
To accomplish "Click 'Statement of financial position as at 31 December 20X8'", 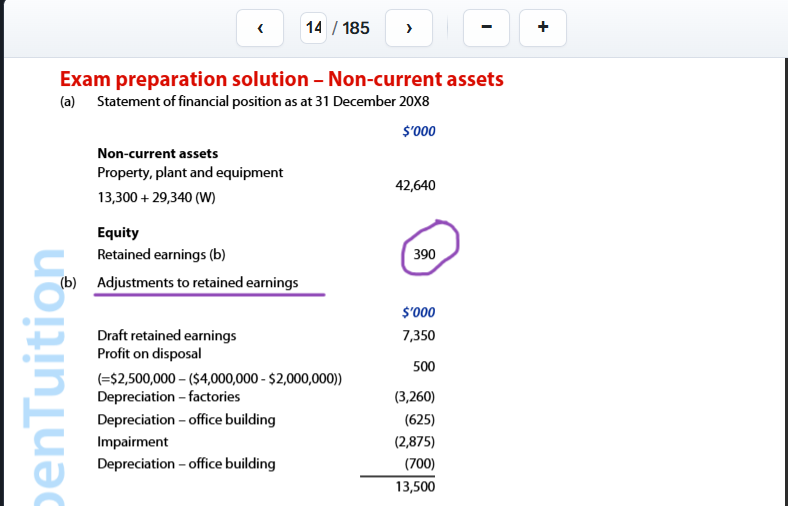I will tap(263, 102).
